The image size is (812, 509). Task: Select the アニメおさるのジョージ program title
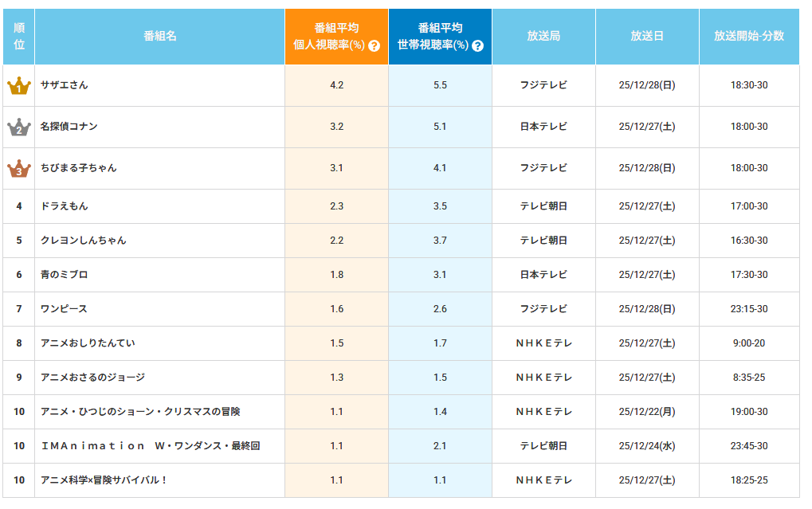click(93, 378)
